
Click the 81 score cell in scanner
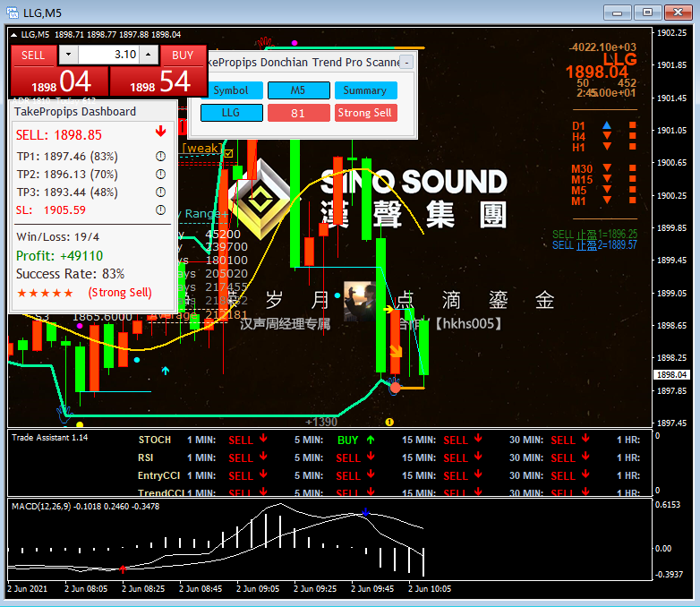(x=299, y=113)
